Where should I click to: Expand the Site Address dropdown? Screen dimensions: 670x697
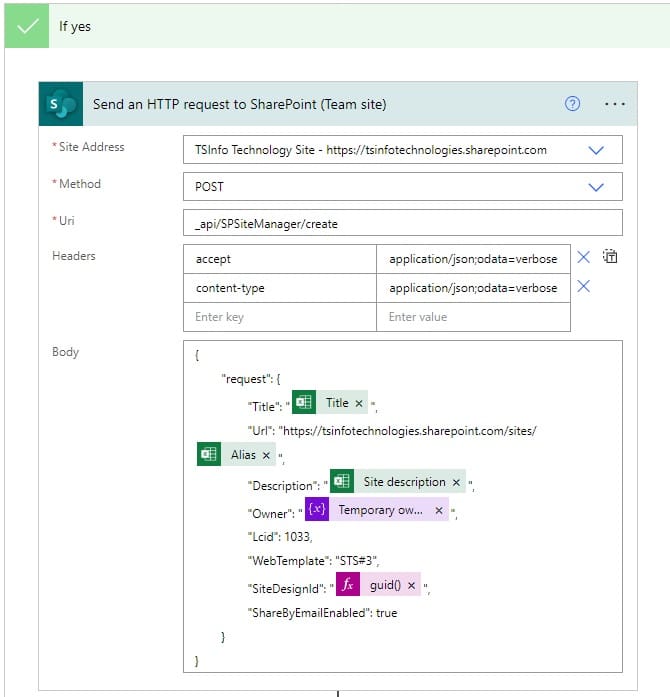tap(596, 150)
